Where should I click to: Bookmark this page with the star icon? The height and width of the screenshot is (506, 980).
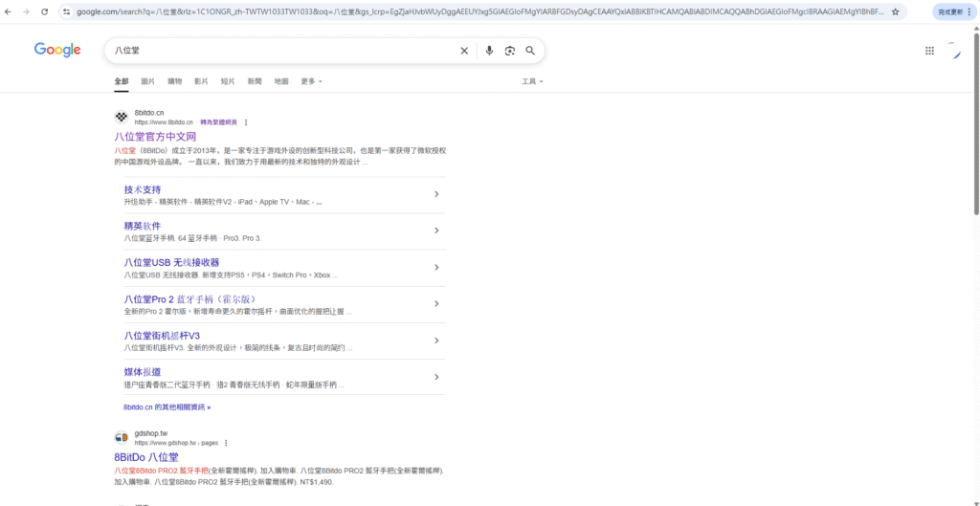click(895, 11)
